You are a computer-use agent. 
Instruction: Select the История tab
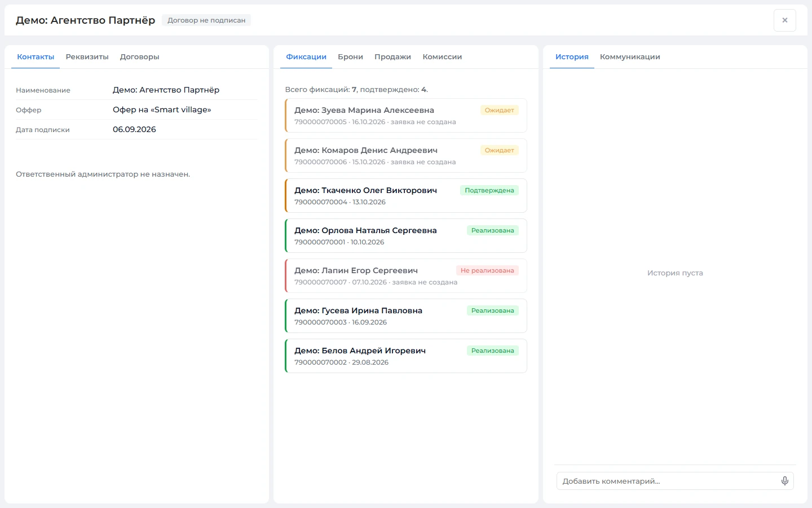click(x=572, y=57)
